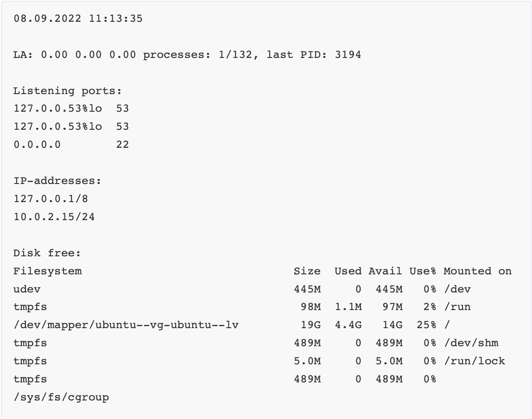This screenshot has width=532, height=419.
Task: Click the timestamp 08.09.2022 11:13:35
Action: [x=78, y=19]
